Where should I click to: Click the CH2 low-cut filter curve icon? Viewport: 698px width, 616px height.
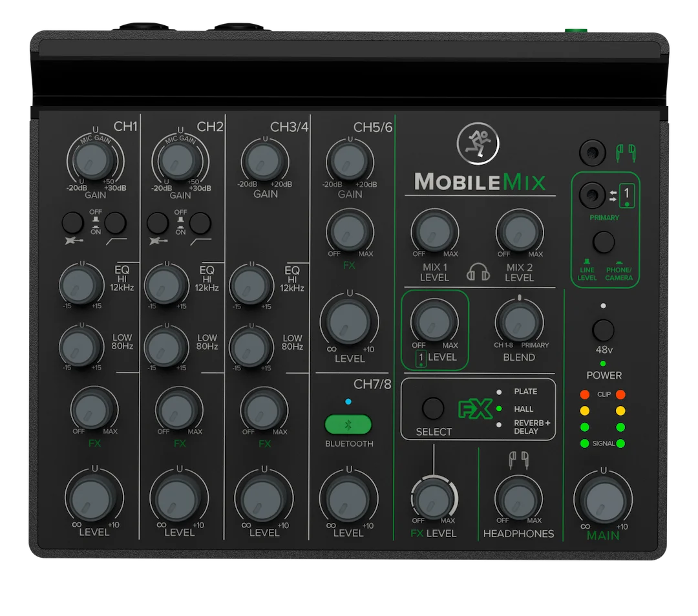pyautogui.click(x=201, y=241)
